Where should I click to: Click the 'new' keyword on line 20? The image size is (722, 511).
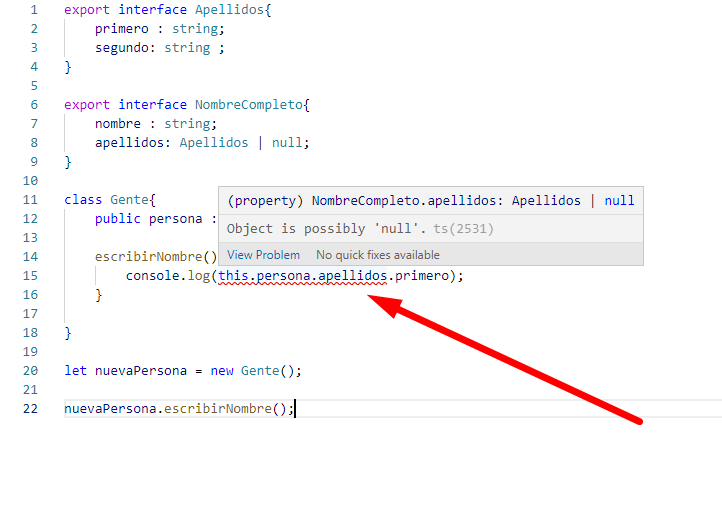222,371
